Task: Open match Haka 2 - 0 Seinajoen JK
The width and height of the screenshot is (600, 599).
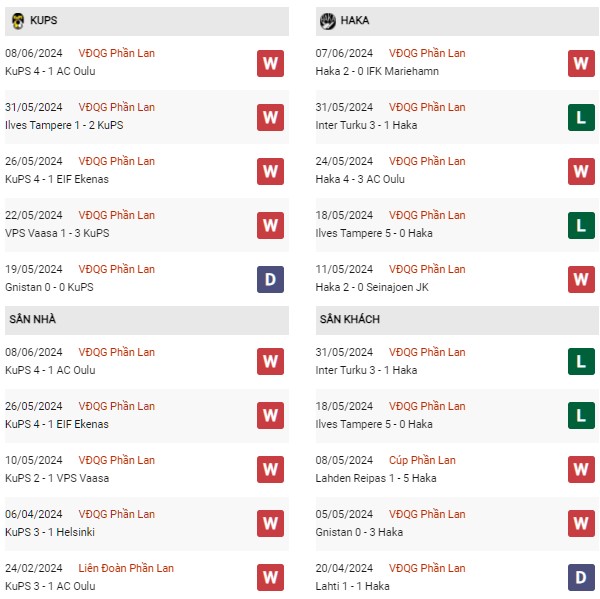Action: 372,287
